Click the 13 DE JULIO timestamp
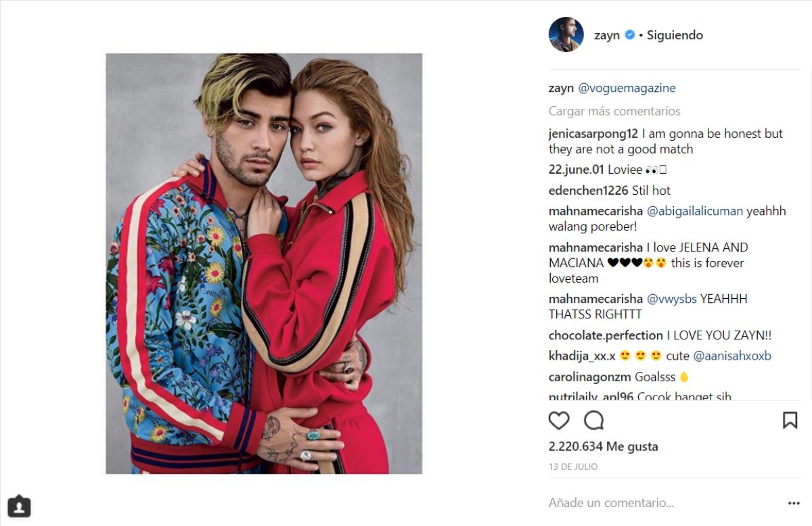 (573, 467)
